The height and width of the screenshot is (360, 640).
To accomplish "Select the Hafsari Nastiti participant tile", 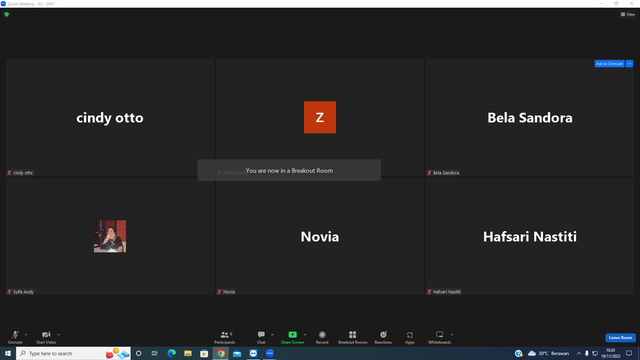I will click(x=530, y=236).
